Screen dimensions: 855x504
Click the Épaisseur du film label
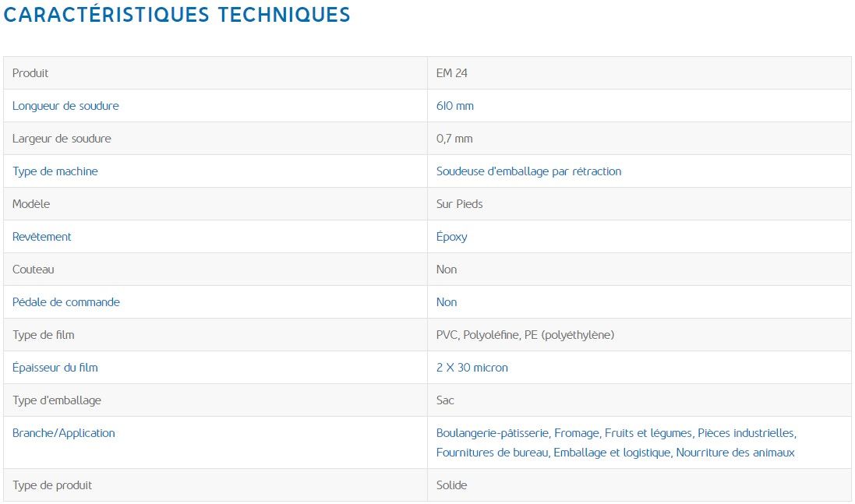click(x=55, y=368)
